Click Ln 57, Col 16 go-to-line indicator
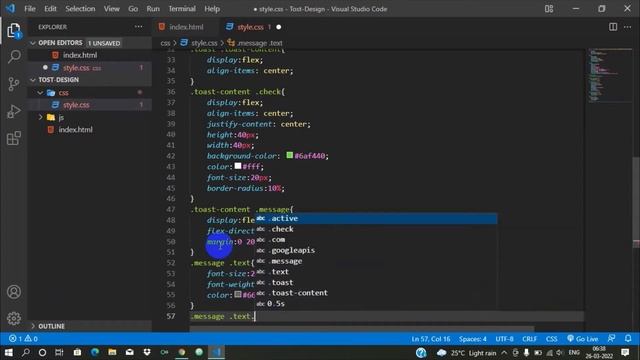Screen dimensions: 640x360 coord(431,339)
